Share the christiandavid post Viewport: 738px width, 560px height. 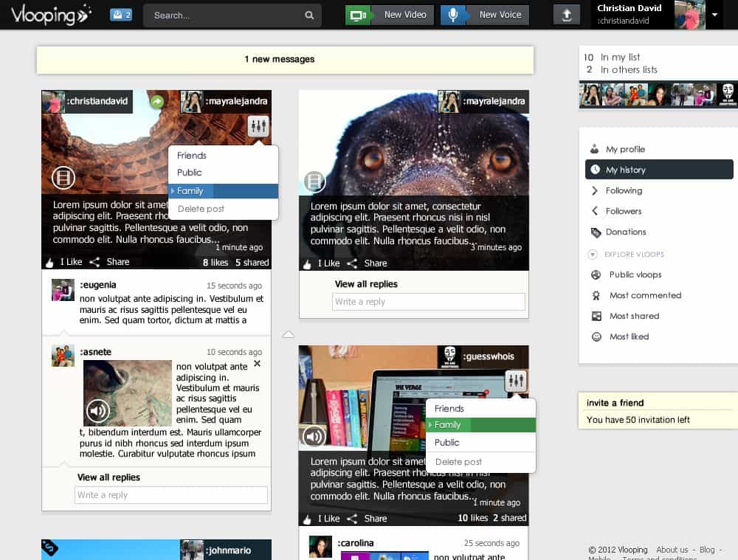point(110,262)
